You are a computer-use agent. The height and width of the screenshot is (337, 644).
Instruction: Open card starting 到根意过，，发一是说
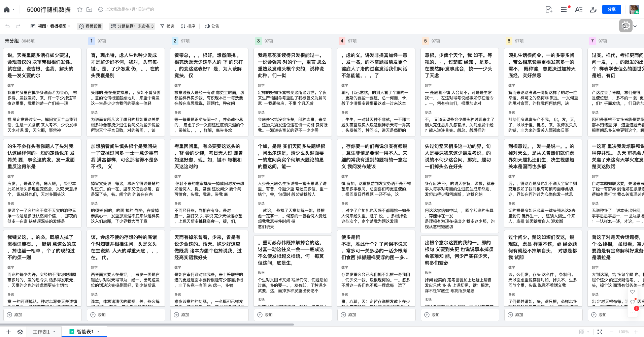click(543, 183)
